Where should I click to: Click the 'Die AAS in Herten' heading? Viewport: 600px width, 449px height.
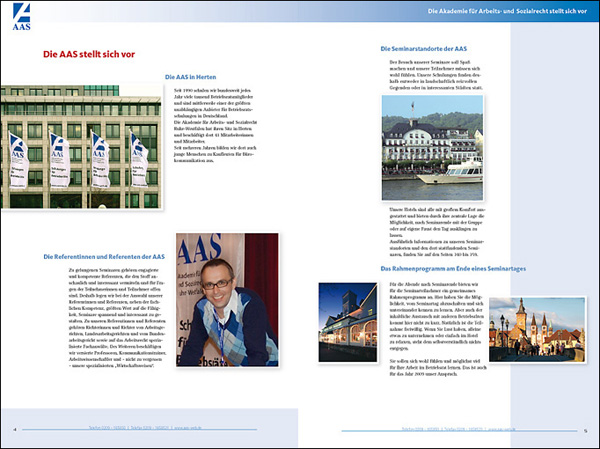click(x=191, y=77)
